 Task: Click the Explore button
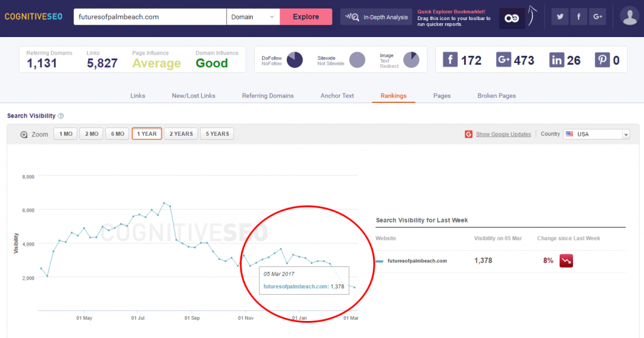click(306, 17)
